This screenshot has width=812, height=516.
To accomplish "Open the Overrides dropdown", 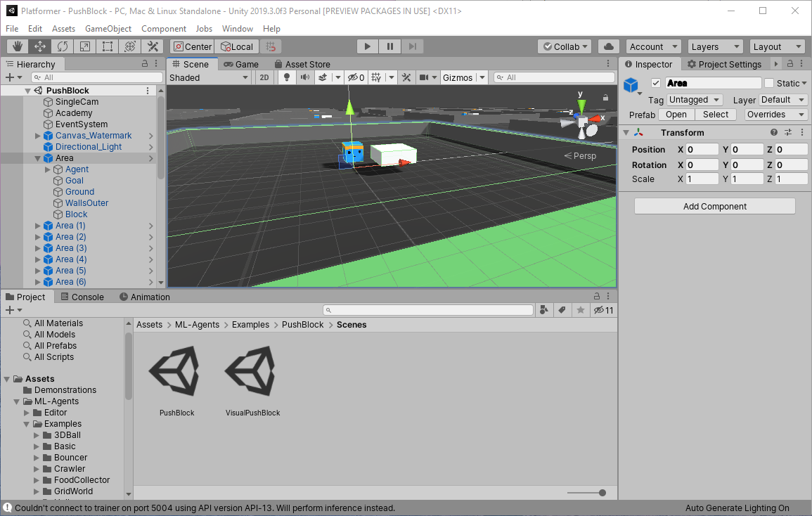I will tap(775, 115).
